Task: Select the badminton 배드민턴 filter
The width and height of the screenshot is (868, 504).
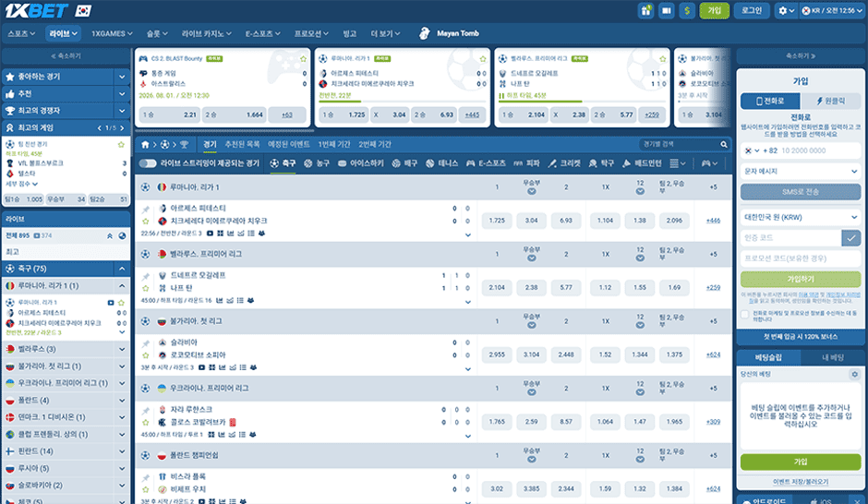Action: (x=642, y=163)
